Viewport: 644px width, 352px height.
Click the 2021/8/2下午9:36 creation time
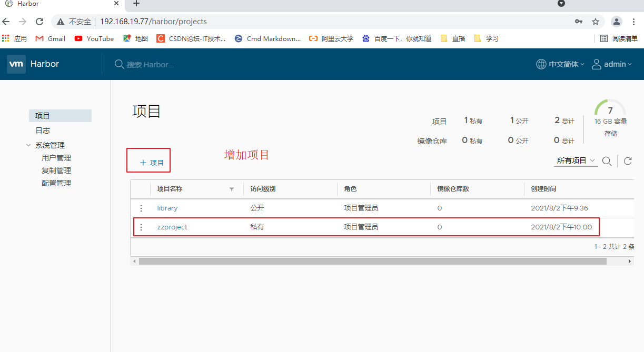[x=559, y=208]
